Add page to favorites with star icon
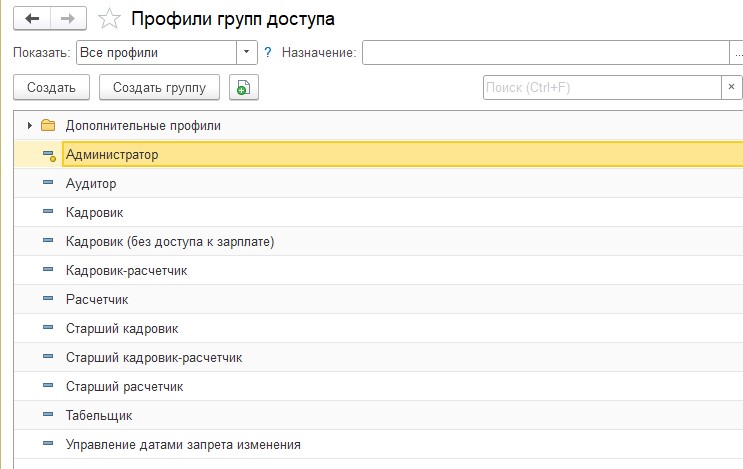Screen dimensions: 743x469 [109, 19]
